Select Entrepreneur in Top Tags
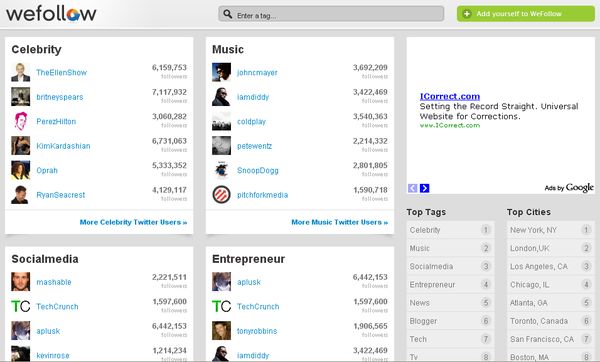The image size is (600, 362). click(450, 285)
